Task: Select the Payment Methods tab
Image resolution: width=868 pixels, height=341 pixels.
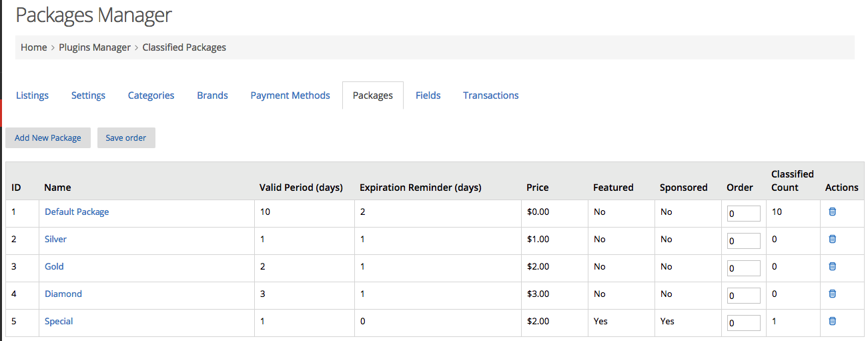Action: (290, 95)
